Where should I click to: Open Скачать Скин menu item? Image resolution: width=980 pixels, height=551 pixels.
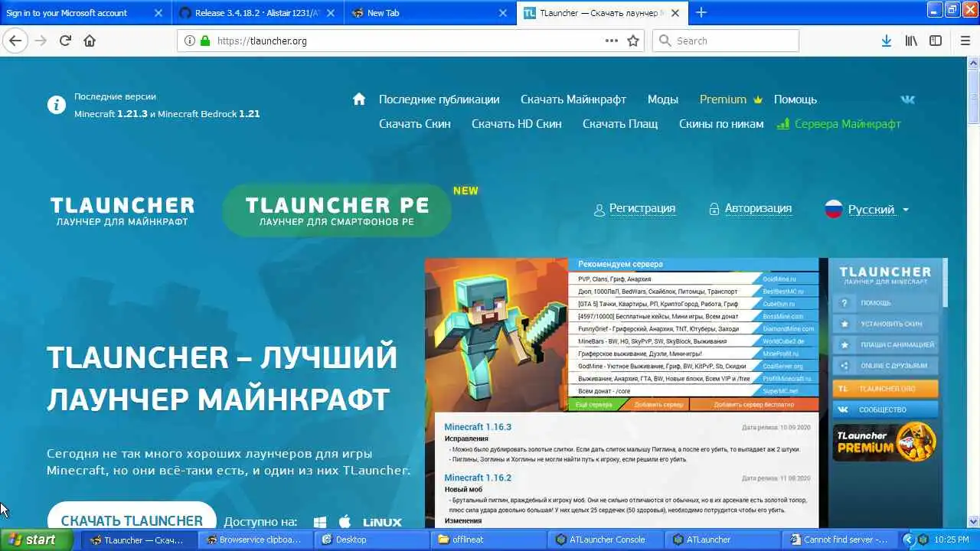click(x=415, y=123)
